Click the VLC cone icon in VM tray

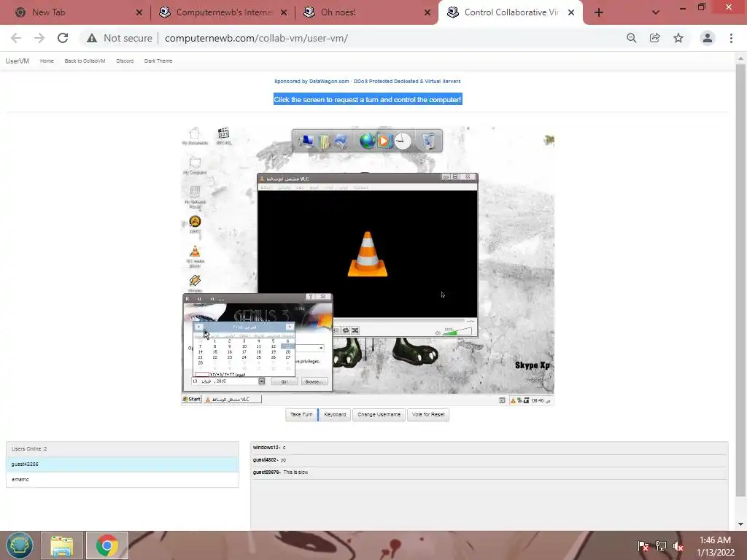(513, 400)
